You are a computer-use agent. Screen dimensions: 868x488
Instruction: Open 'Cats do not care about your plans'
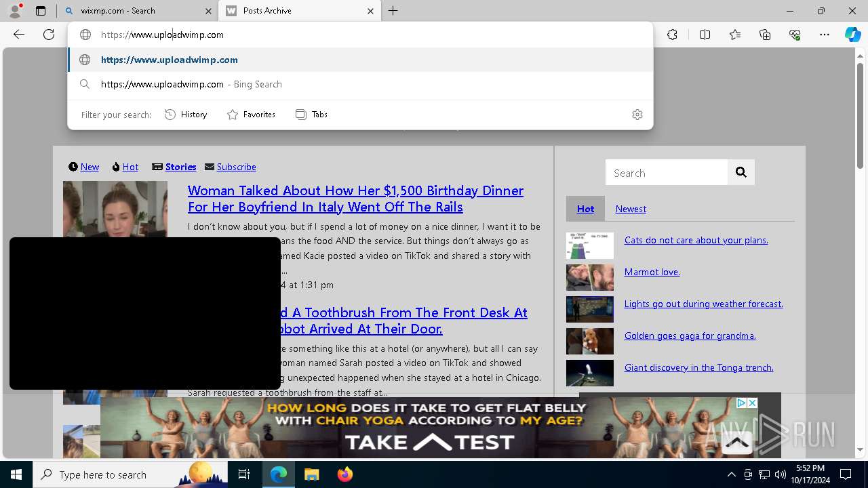(x=696, y=240)
